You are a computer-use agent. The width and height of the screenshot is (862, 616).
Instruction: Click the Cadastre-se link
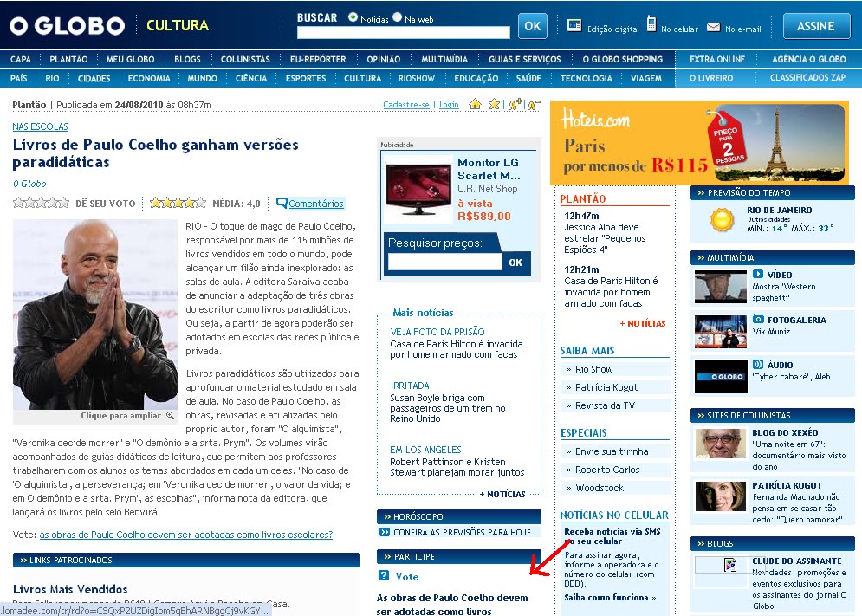tap(405, 105)
